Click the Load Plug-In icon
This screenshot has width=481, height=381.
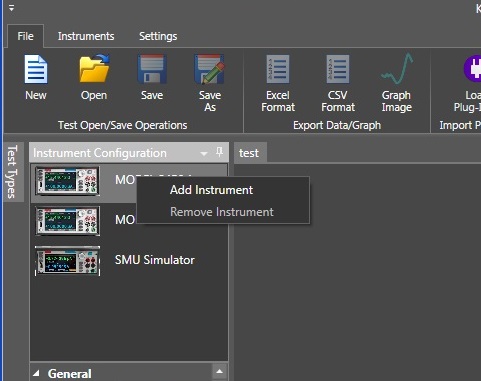point(472,69)
